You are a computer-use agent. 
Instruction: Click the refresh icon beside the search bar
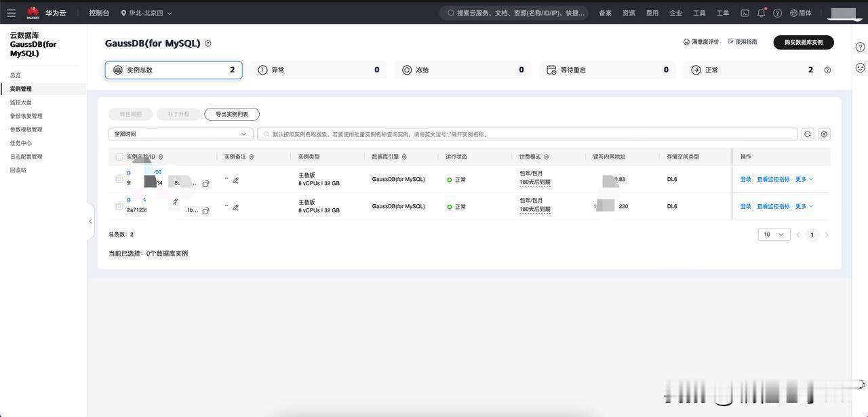coord(808,134)
